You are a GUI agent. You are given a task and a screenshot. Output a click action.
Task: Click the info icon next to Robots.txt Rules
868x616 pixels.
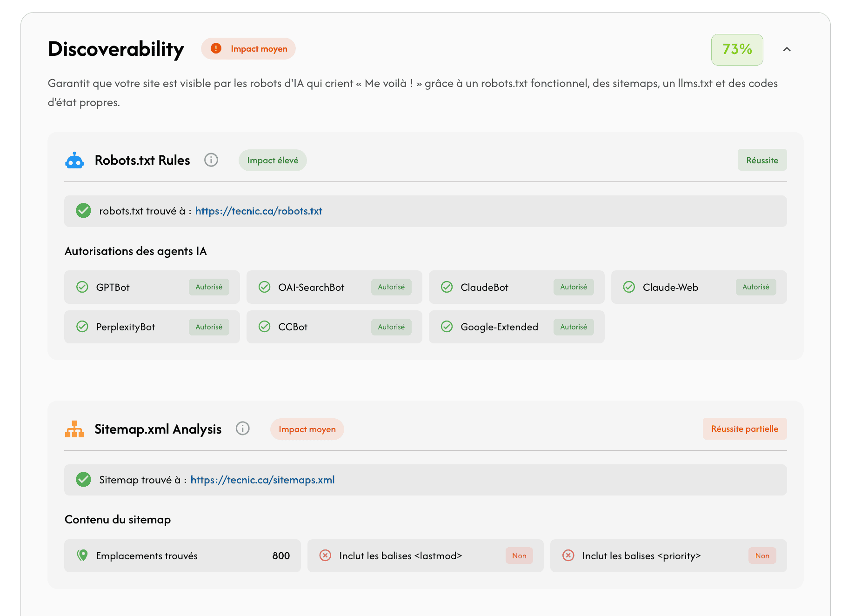(x=211, y=160)
